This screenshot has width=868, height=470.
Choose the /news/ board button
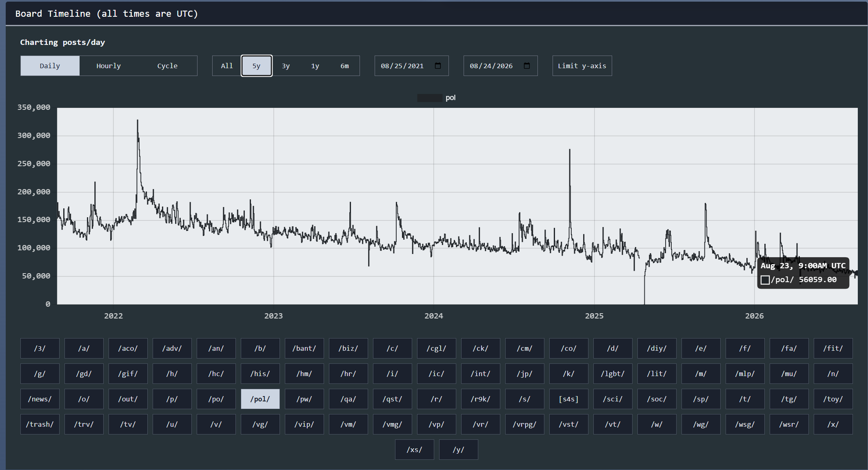[40, 399]
